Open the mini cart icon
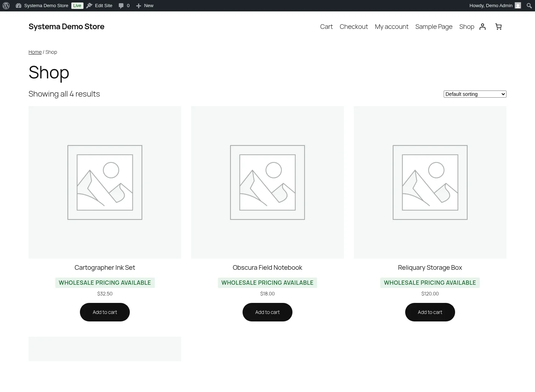 coord(499,27)
